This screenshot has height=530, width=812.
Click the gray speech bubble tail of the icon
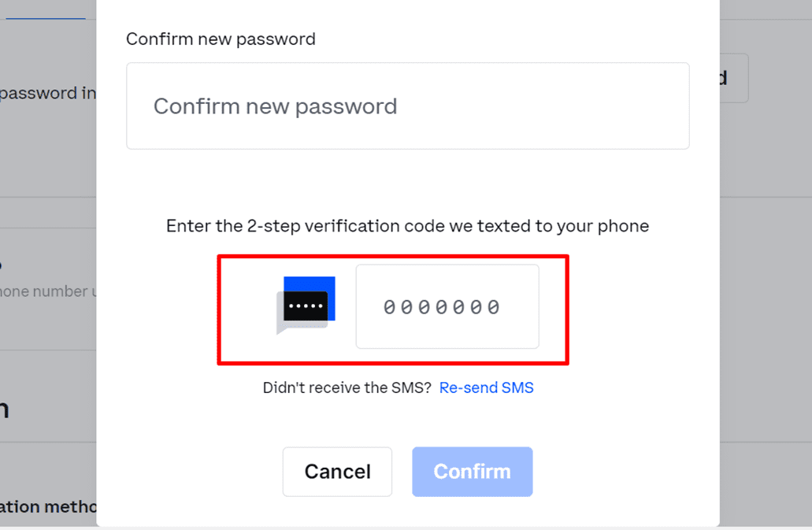click(282, 326)
